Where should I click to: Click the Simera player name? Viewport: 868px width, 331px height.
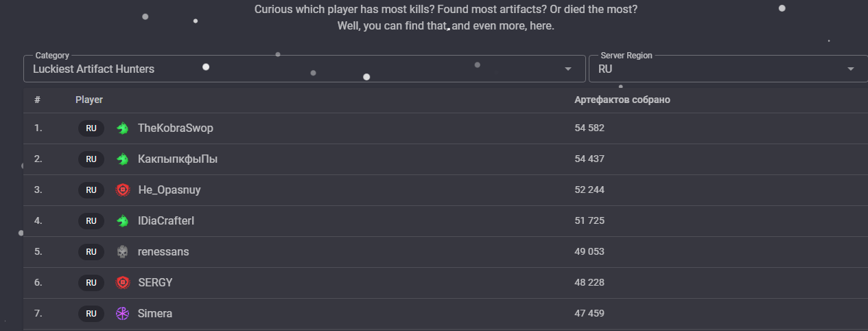[x=155, y=314]
